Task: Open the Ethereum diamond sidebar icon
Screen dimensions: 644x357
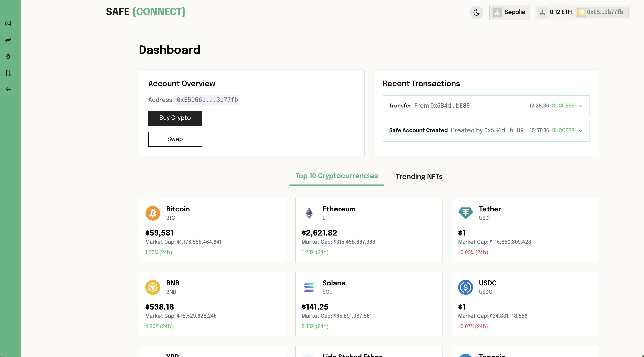Action: pos(8,56)
